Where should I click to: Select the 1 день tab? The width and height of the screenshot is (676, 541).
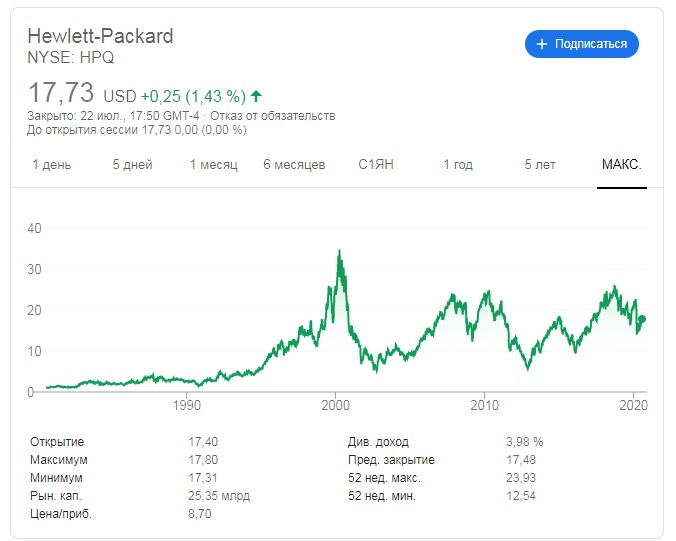52,165
